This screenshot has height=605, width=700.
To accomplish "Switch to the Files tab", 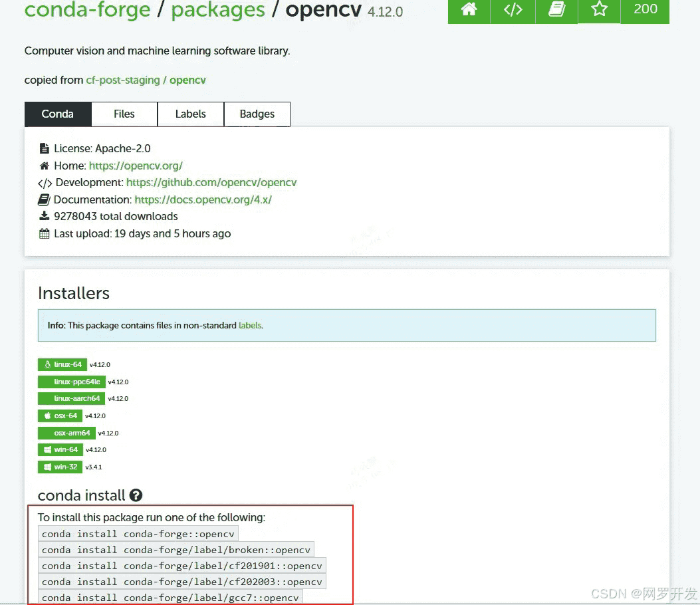I will pyautogui.click(x=124, y=114).
